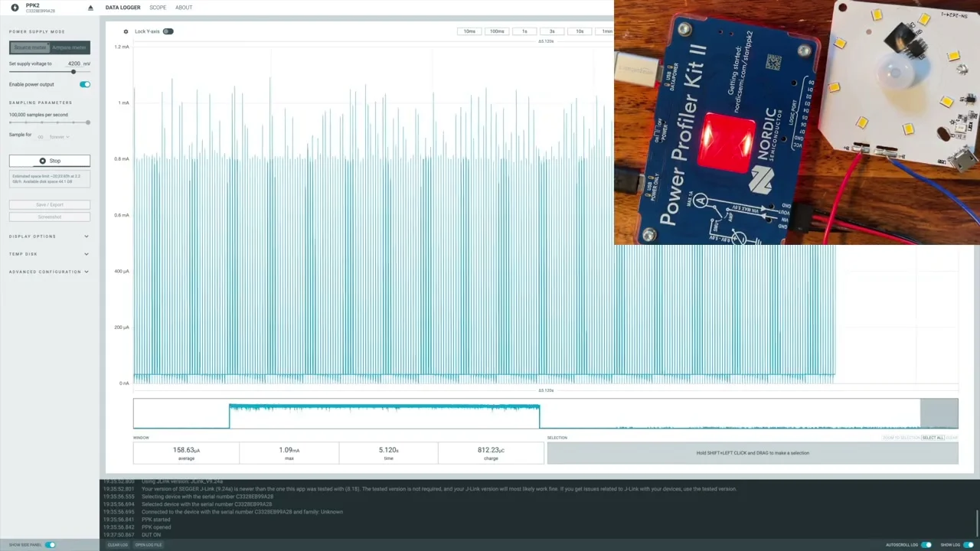The width and height of the screenshot is (980, 551).
Task: Set time window to 10s
Action: [580, 31]
